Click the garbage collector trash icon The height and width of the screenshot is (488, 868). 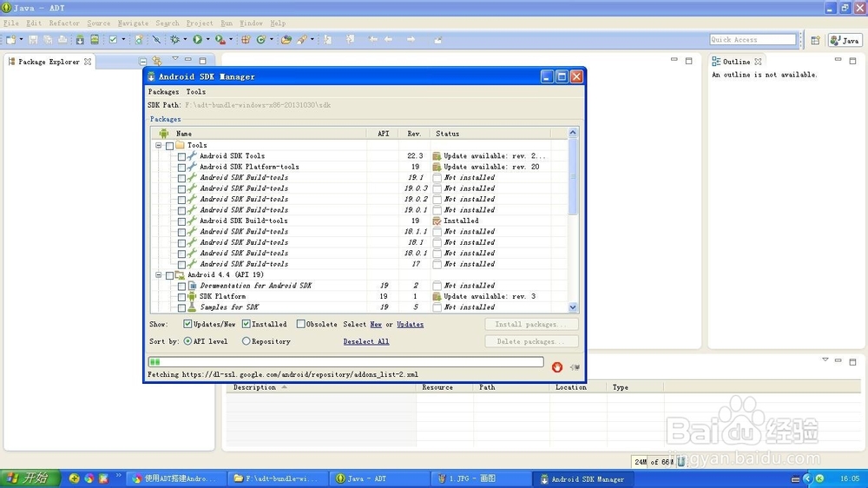681,461
